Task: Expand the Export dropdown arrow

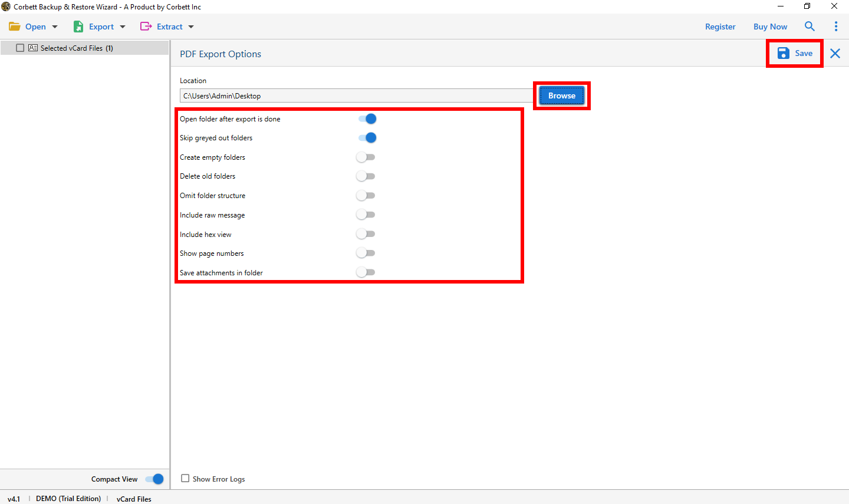Action: coord(123,27)
